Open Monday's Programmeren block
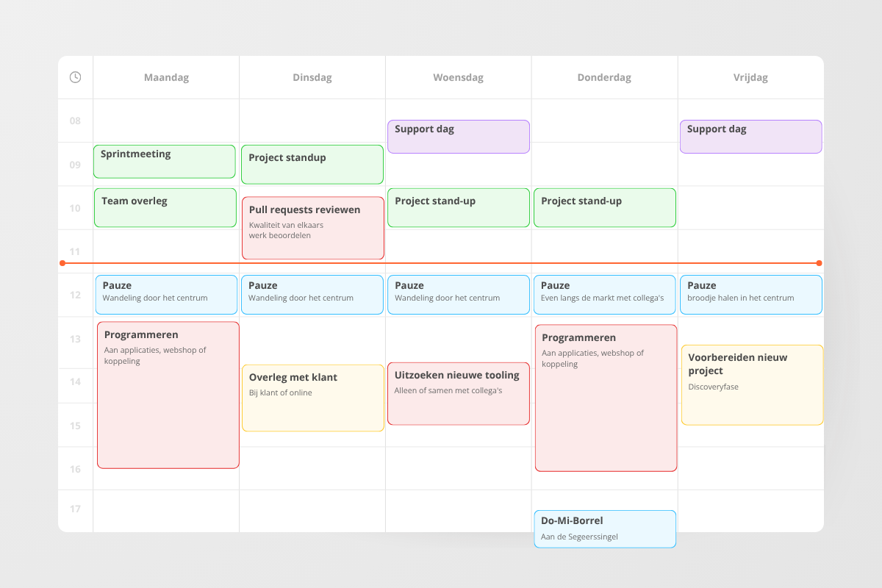Screen dimensions: 882x588 [x=168, y=395]
